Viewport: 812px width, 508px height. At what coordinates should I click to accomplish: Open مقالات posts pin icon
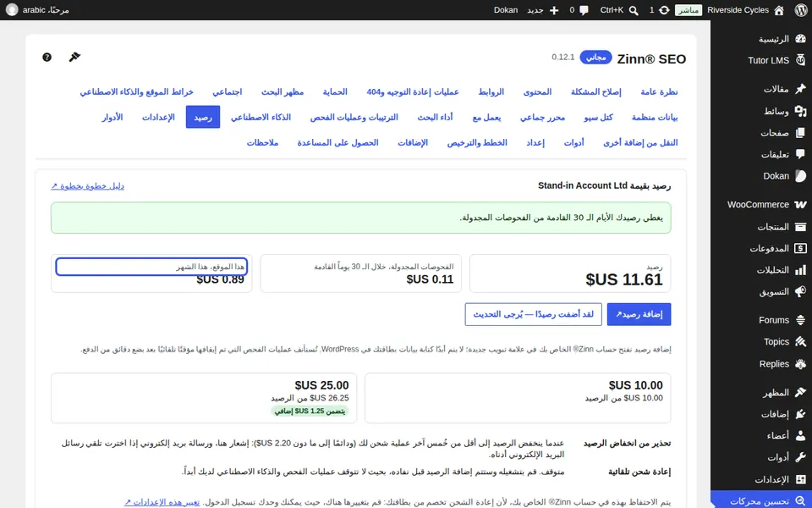(x=801, y=89)
